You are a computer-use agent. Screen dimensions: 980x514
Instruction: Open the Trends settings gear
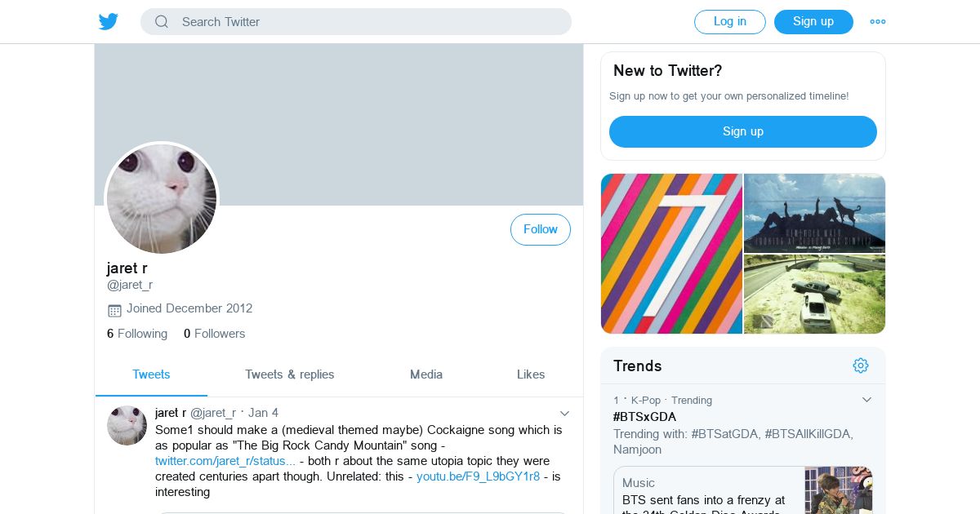[x=861, y=366]
